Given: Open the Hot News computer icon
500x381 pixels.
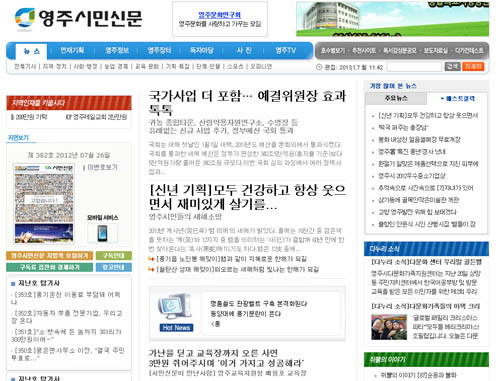Looking at the screenshot, I should (176, 312).
